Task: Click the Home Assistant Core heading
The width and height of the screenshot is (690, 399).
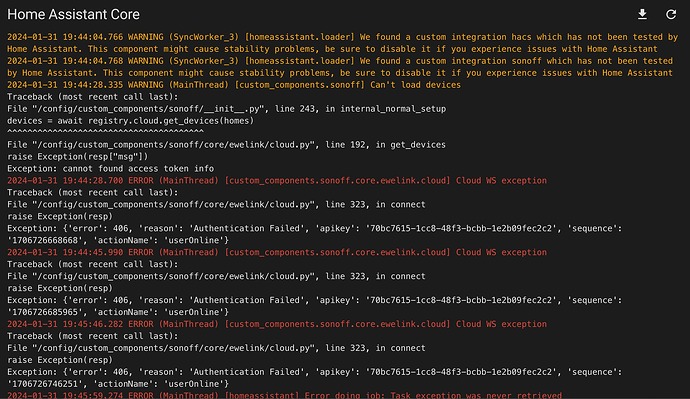Action: click(x=73, y=15)
